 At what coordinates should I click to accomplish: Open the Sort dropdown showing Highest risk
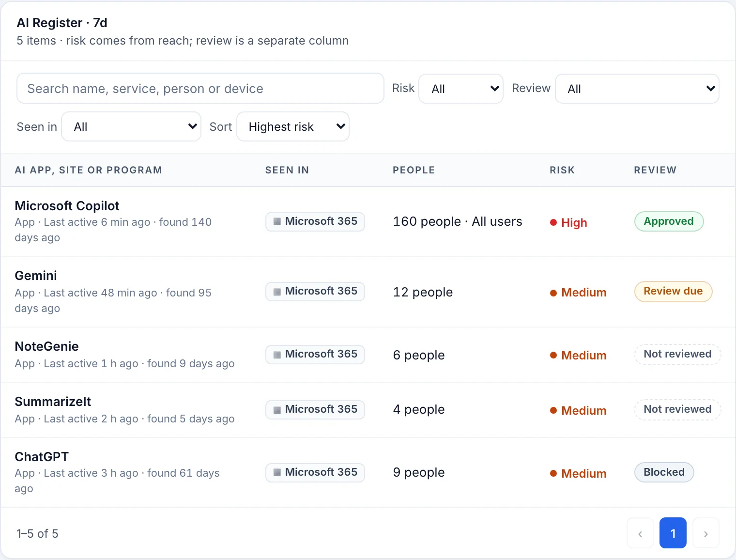point(293,126)
